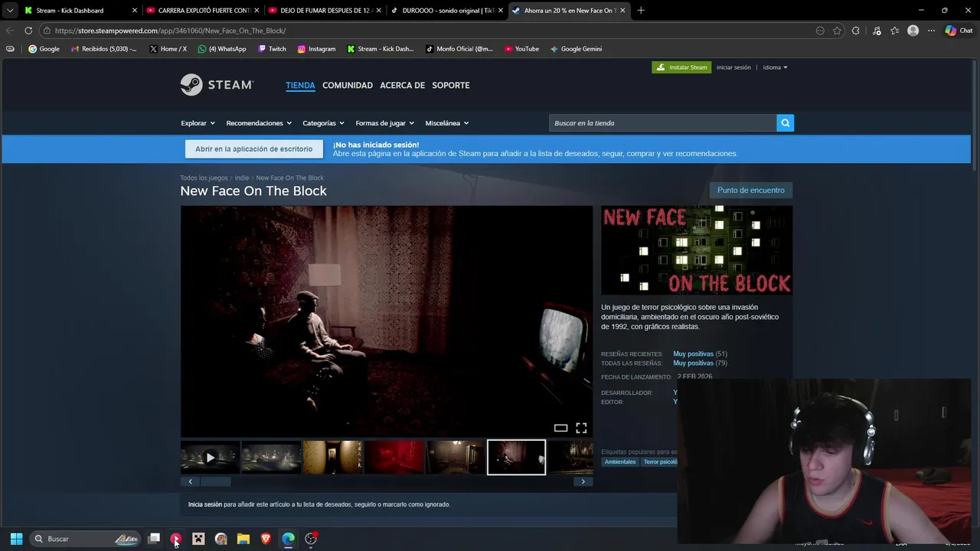The height and width of the screenshot is (551, 980).
Task: Open Minecraft creeper icon in taskbar
Action: 198,539
